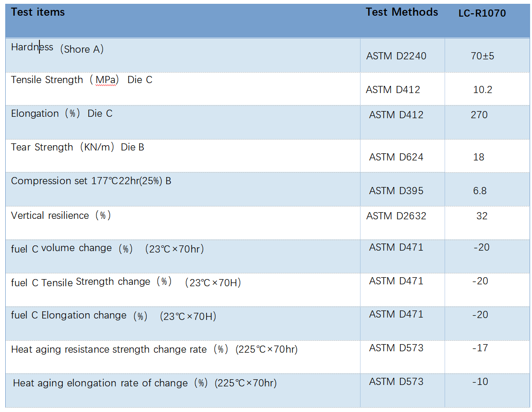
Task: Select the ASTM D624 cell
Action: tap(396, 157)
